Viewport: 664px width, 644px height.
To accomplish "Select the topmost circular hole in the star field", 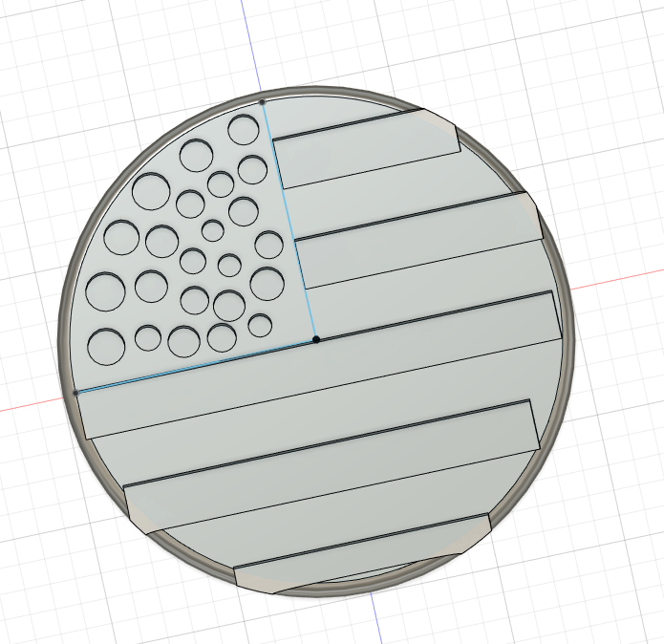I will pyautogui.click(x=243, y=130).
